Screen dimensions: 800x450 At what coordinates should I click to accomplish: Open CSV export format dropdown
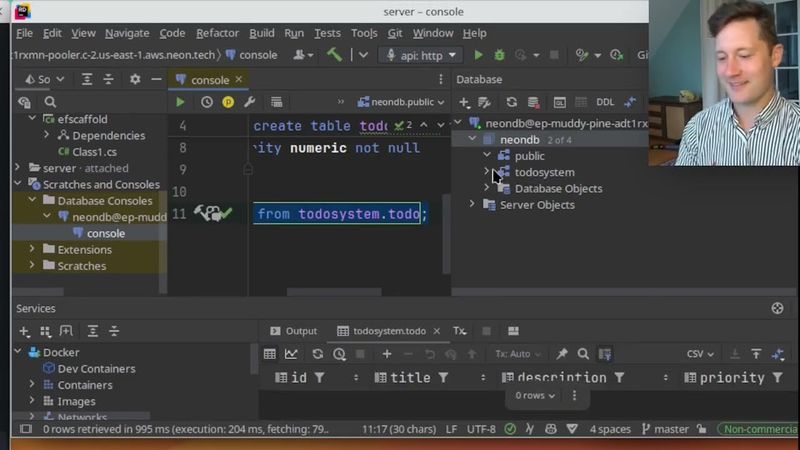(700, 354)
